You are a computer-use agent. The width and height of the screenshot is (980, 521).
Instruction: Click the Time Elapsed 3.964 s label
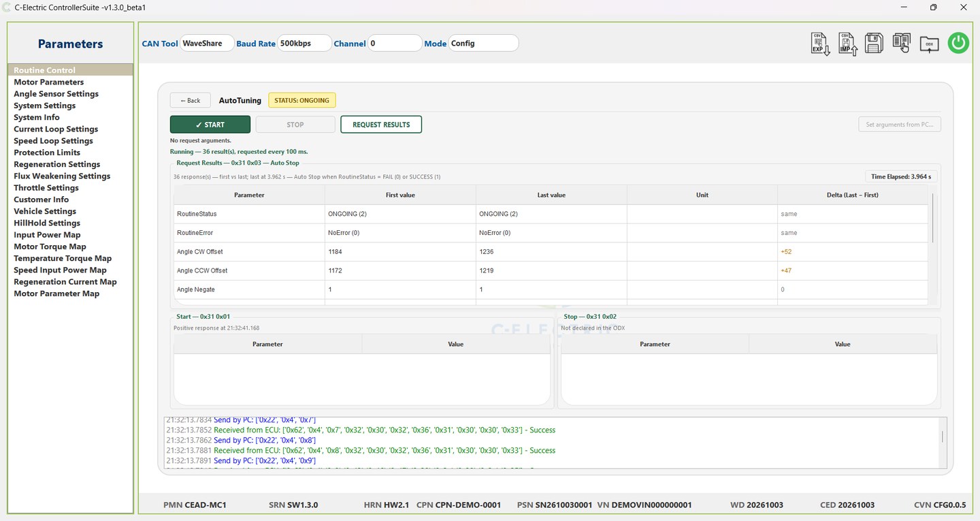(x=901, y=176)
